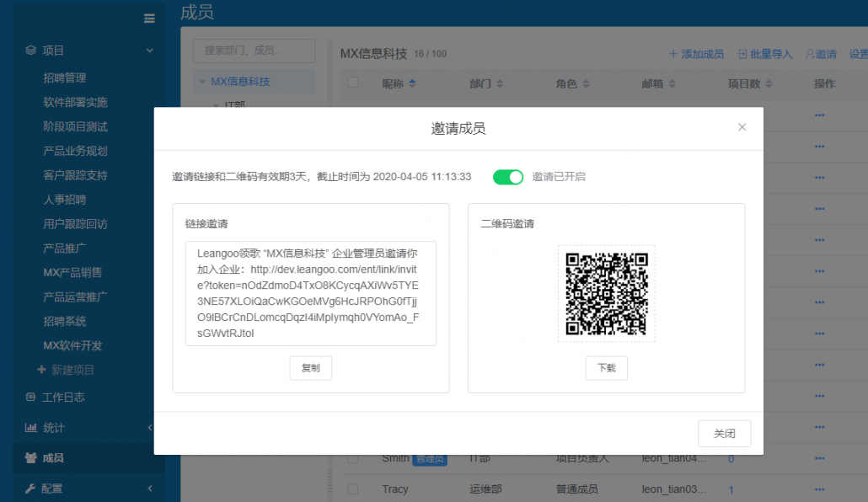Collapse the 项目 section chevron
This screenshot has height=502, width=868.
tap(149, 51)
